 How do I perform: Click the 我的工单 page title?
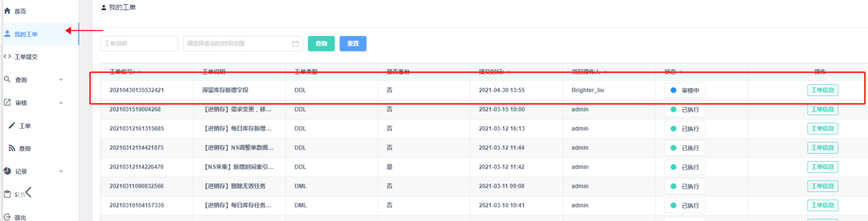pos(122,7)
